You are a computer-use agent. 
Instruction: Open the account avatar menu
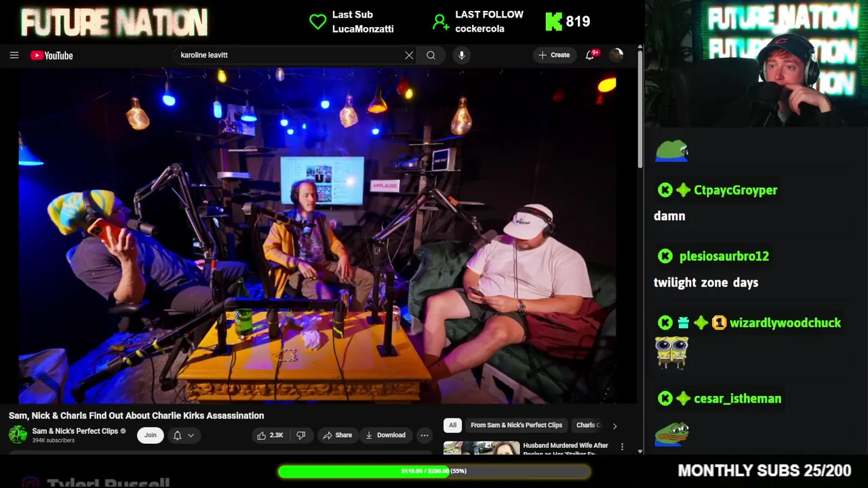(x=616, y=55)
